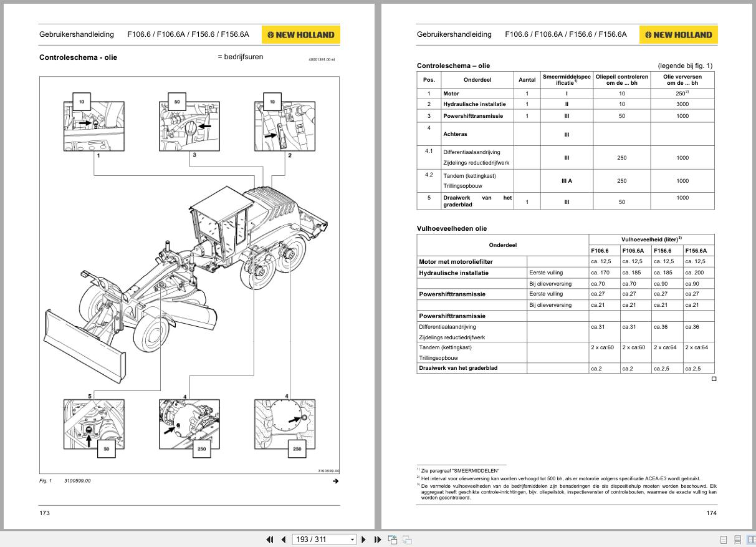Click the 'Onderdeel' header in the schema table
The height and width of the screenshot is (547, 756).
[x=477, y=80]
